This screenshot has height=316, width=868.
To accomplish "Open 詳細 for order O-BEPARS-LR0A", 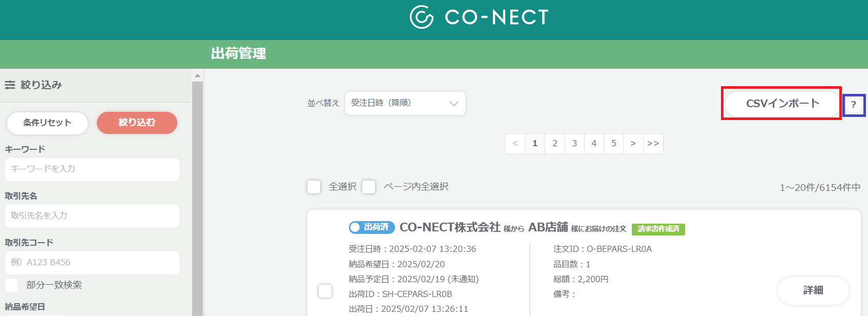I will (x=813, y=290).
